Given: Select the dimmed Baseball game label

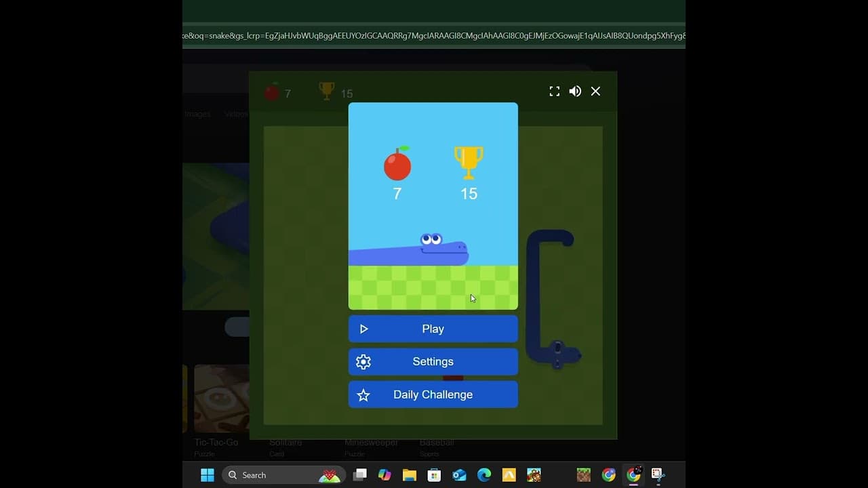Looking at the screenshot, I should coord(437,443).
